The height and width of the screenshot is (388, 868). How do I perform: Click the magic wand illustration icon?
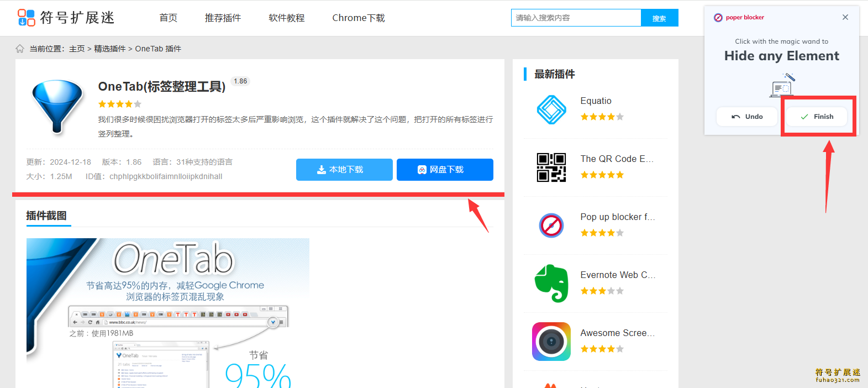(x=782, y=85)
